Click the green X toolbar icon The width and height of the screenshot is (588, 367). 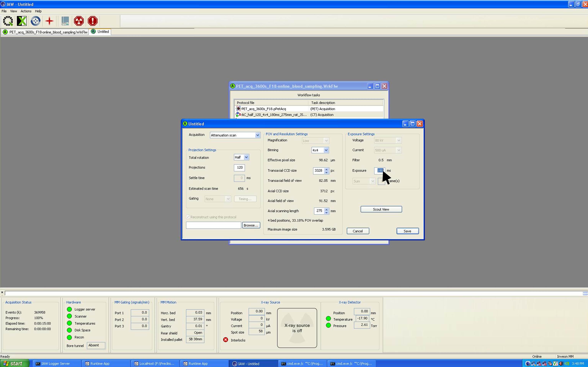click(22, 21)
